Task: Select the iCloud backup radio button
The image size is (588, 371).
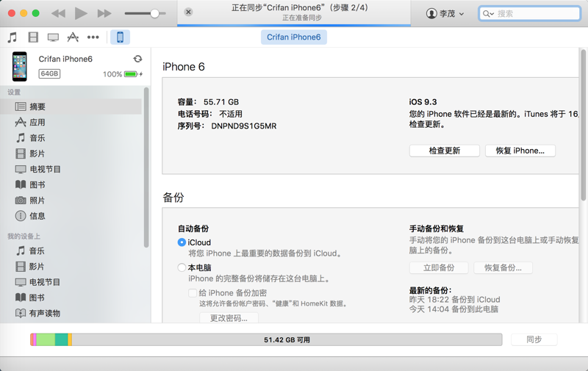Action: (x=182, y=242)
